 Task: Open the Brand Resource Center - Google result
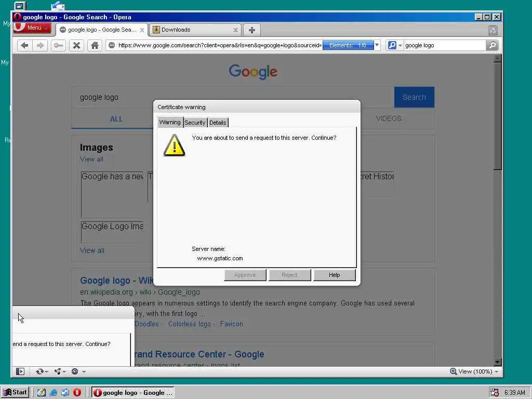pos(199,354)
